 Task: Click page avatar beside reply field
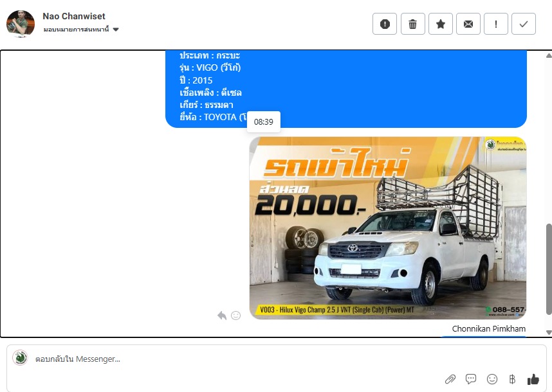click(x=20, y=358)
